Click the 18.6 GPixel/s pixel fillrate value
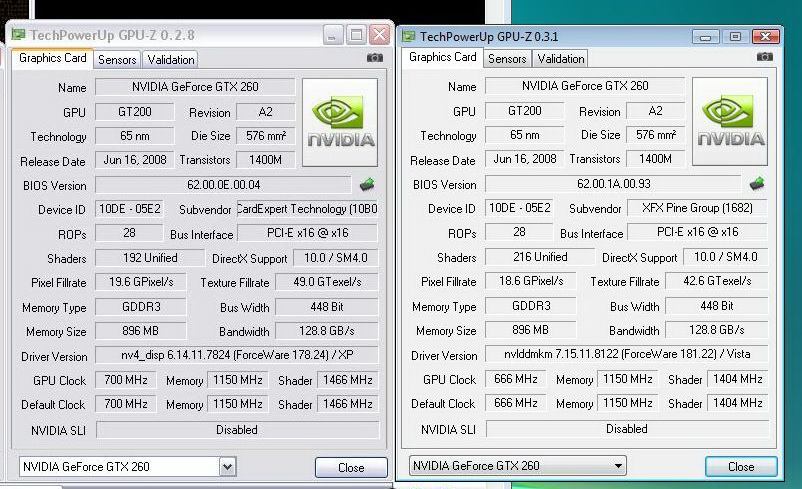The height and width of the screenshot is (489, 802). click(x=530, y=281)
